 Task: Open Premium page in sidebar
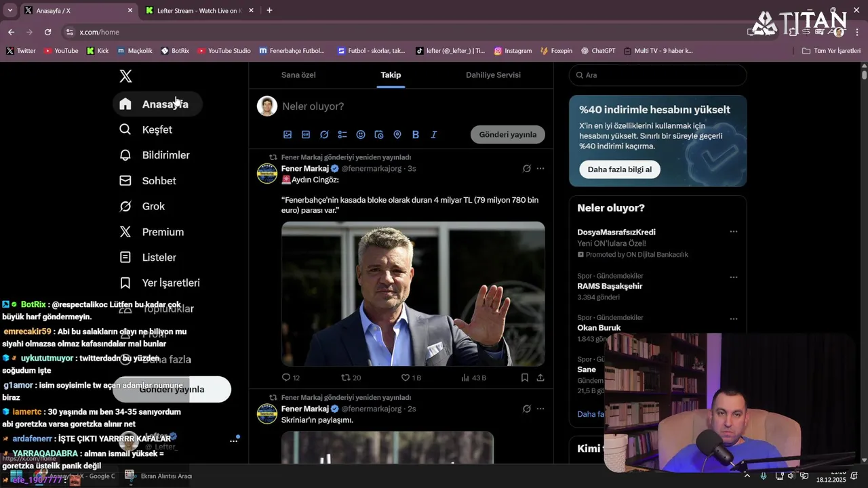152,232
